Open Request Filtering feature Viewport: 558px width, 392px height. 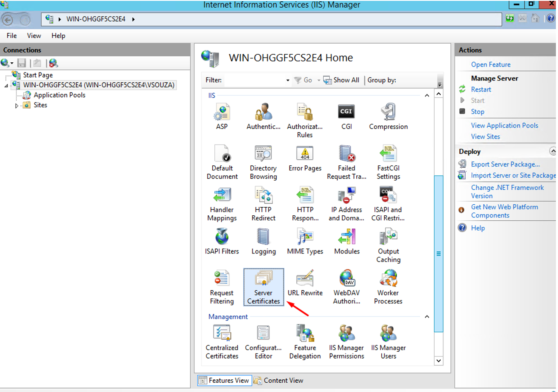pyautogui.click(x=222, y=287)
